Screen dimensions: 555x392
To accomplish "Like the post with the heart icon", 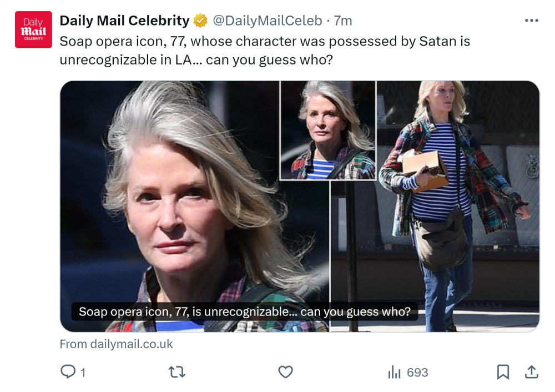I will (285, 372).
